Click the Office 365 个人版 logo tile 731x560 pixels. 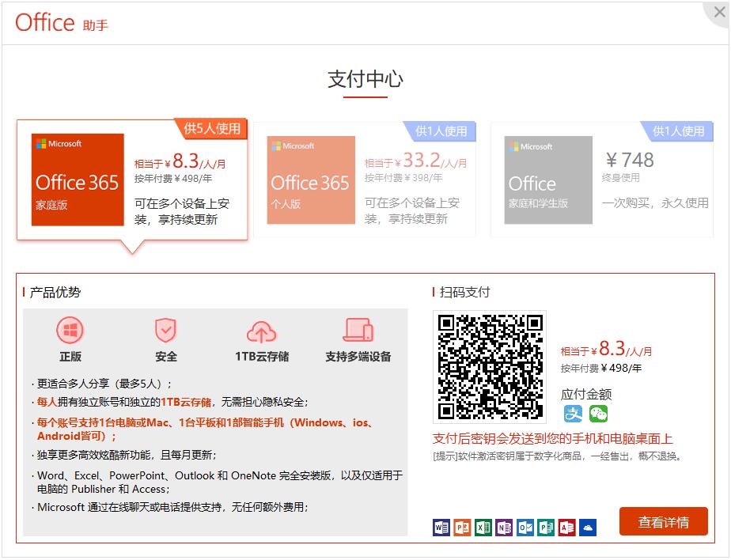[311, 180]
